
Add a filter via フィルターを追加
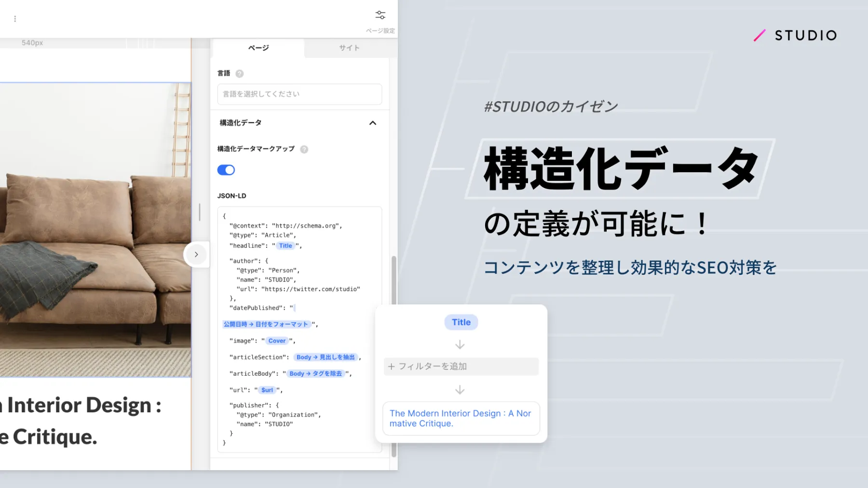click(x=461, y=366)
